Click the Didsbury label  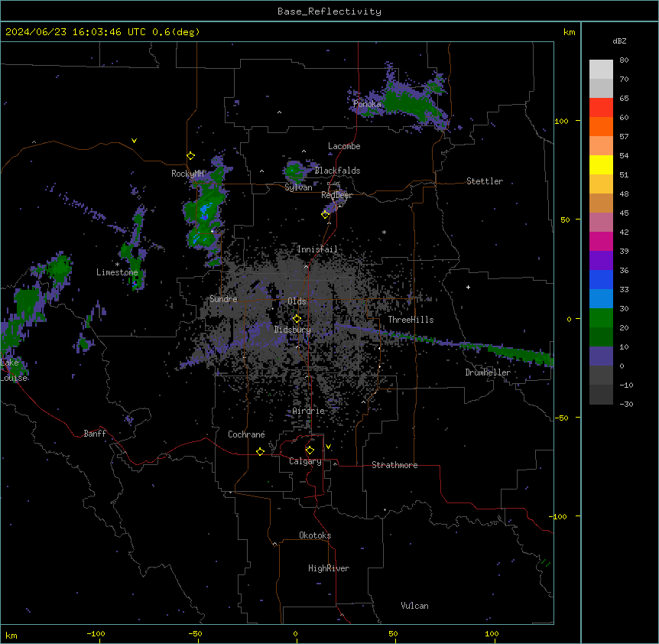pos(293,330)
